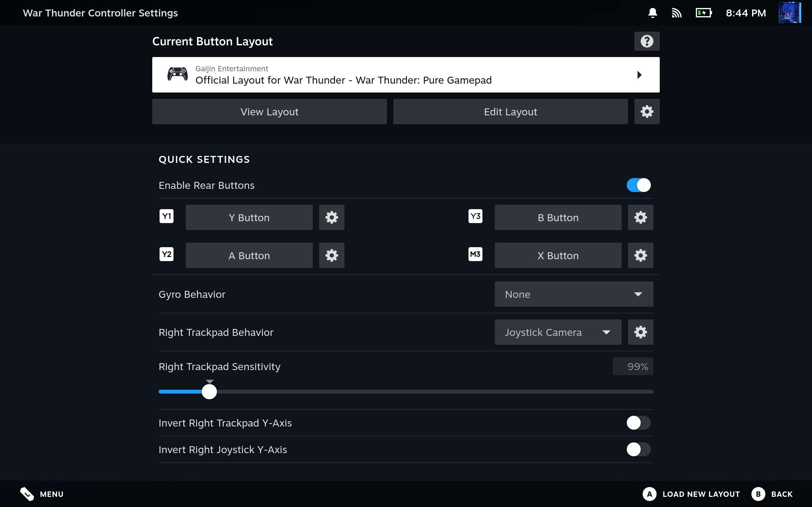Click the user avatar in top bar

click(x=789, y=13)
